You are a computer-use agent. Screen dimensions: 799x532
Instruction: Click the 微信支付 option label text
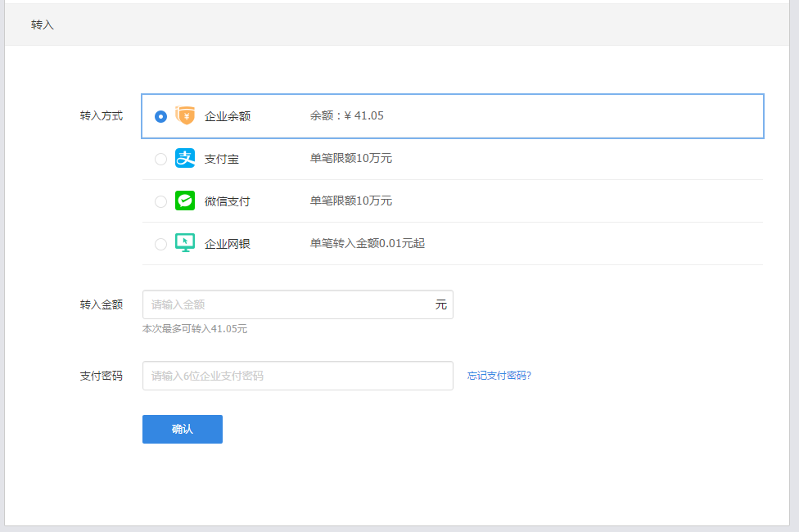click(x=228, y=201)
